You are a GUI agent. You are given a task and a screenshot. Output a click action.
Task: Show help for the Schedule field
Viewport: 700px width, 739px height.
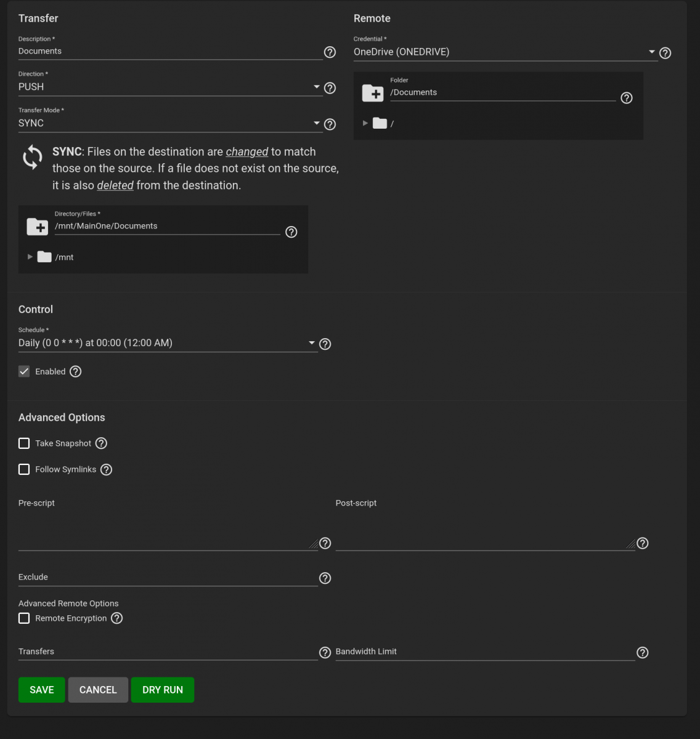(325, 344)
